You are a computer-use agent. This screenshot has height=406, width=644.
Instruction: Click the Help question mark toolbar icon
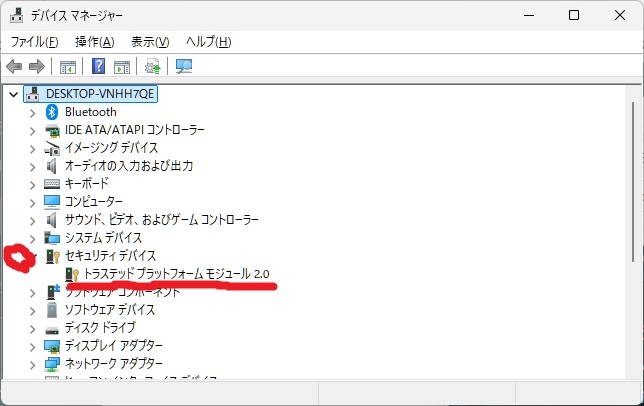[x=99, y=67]
